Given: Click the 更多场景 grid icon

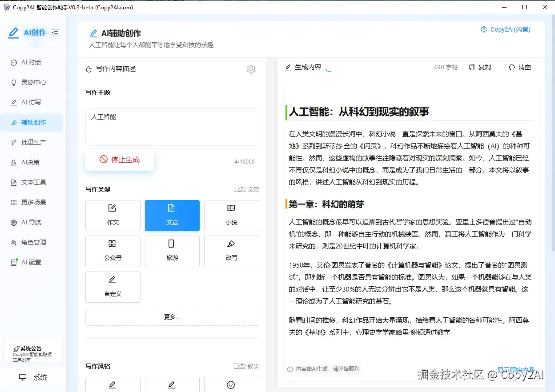Looking at the screenshot, I should click(14, 203).
